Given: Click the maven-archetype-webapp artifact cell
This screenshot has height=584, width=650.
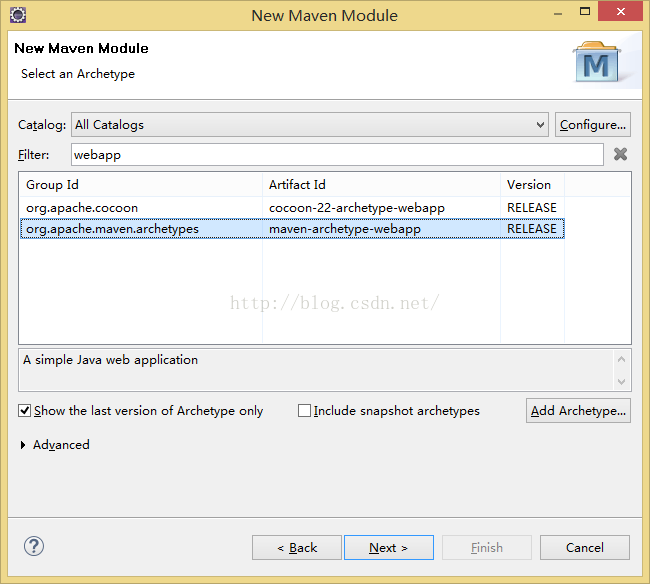Looking at the screenshot, I should pos(344,229).
